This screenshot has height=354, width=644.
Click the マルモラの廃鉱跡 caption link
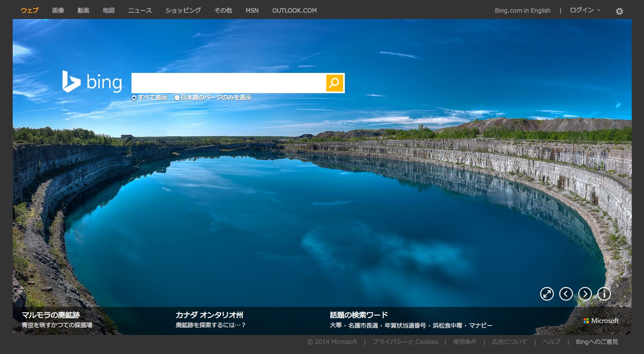(51, 315)
